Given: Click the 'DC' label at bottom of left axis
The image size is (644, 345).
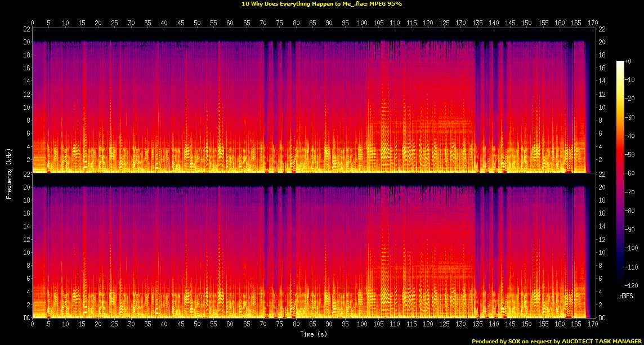Looking at the screenshot, I should [x=25, y=317].
